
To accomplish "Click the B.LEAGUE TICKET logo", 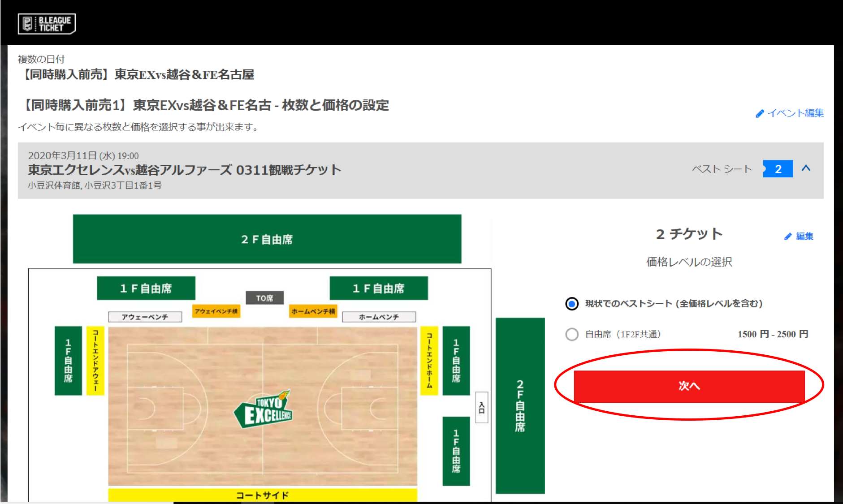I will (x=47, y=24).
